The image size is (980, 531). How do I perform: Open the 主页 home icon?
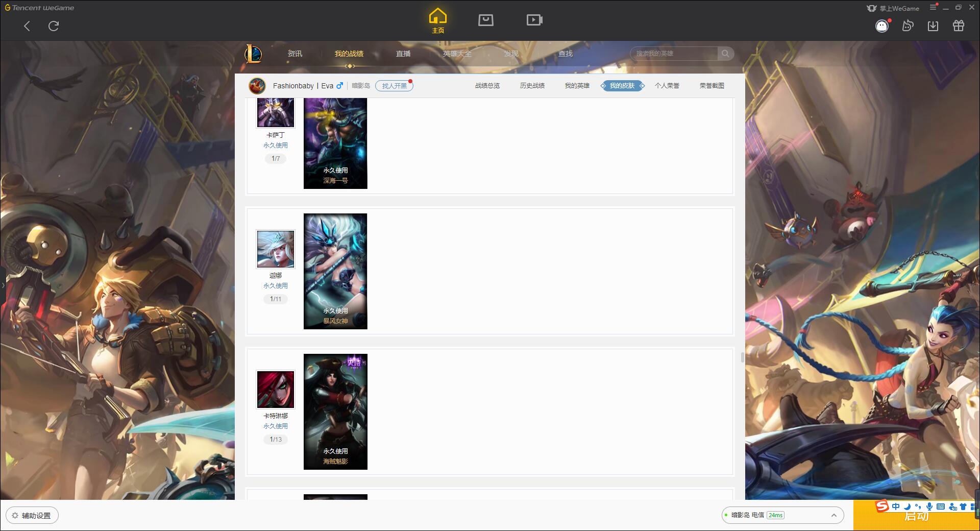[438, 21]
